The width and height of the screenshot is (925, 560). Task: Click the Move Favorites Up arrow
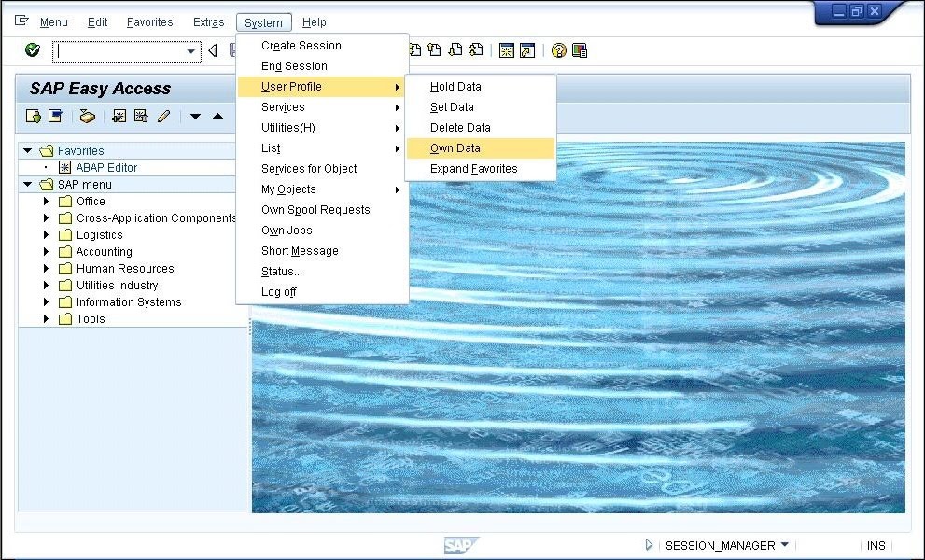[x=217, y=116]
